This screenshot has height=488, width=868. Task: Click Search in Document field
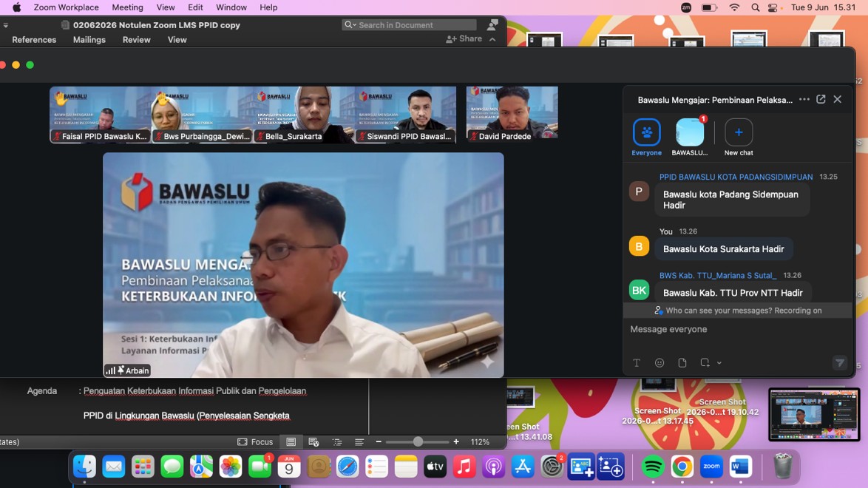[x=409, y=25]
